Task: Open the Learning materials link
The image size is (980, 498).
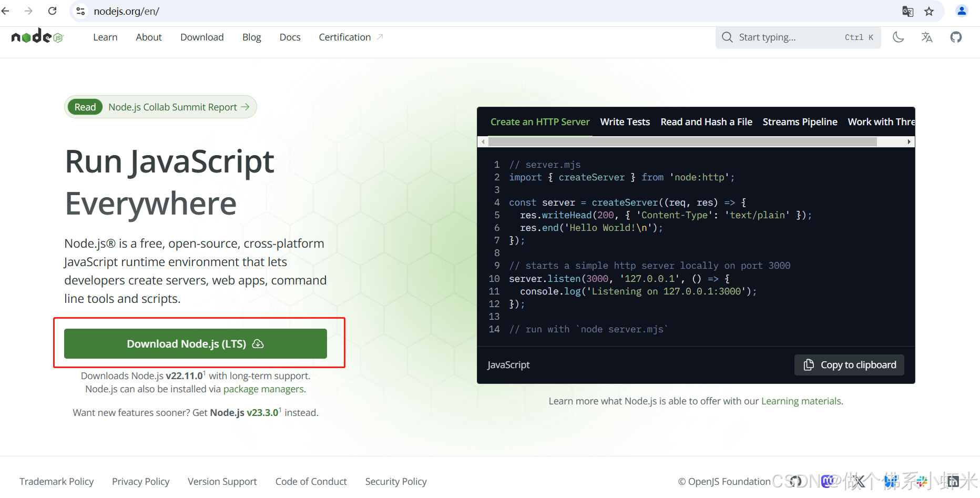Action: tap(801, 401)
